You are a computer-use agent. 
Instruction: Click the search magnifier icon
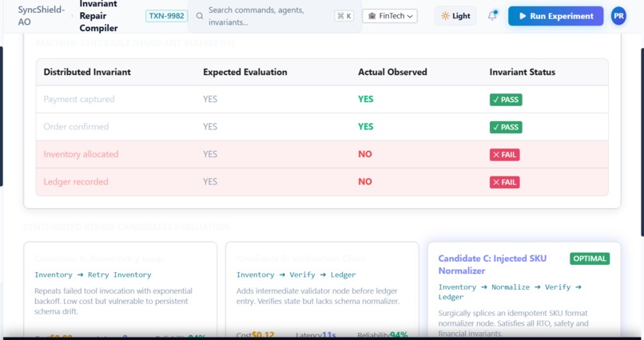click(x=200, y=16)
